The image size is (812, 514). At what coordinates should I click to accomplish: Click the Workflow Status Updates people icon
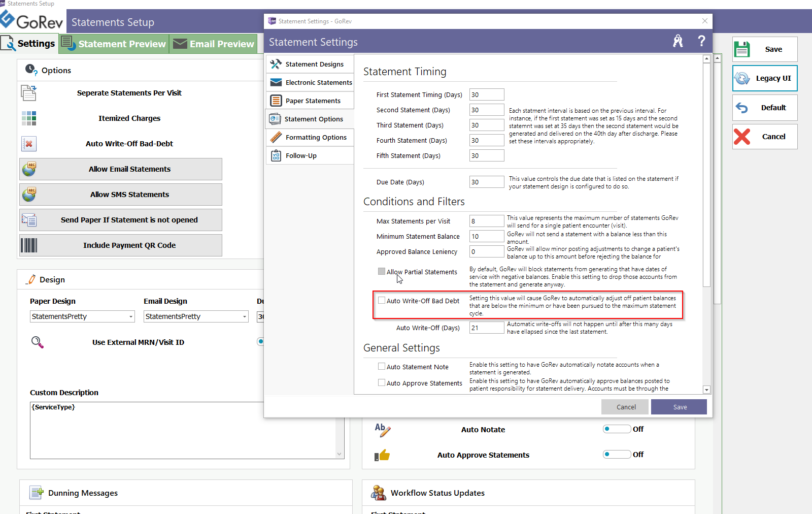(379, 493)
